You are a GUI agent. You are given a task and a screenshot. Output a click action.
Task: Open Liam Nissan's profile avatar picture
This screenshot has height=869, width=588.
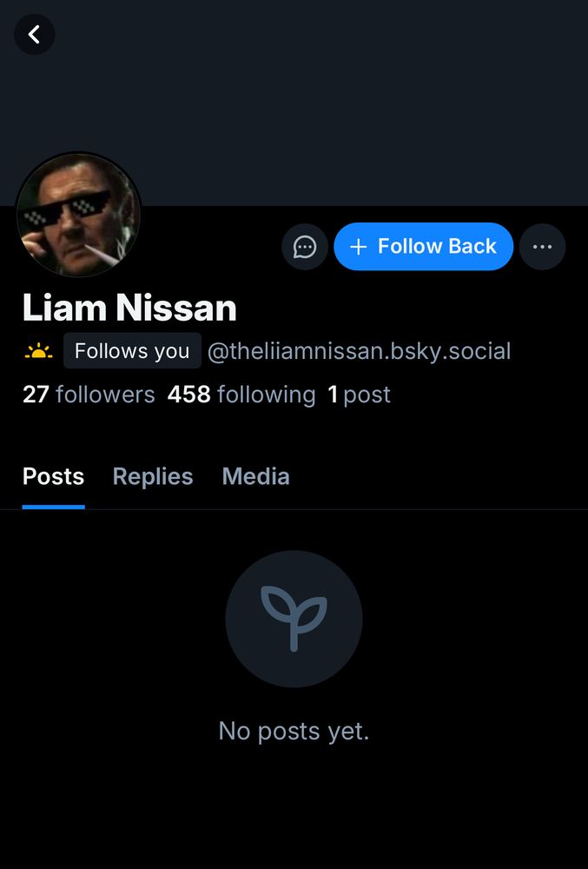tap(78, 215)
